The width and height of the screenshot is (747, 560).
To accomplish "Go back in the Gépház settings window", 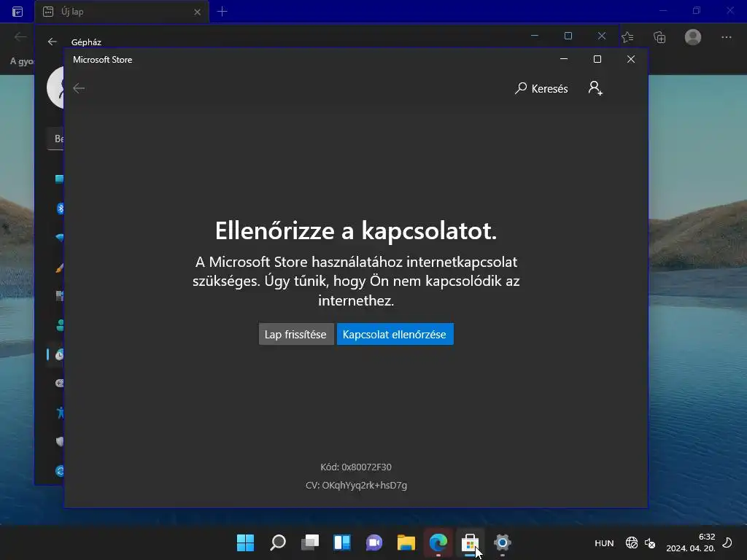I will point(53,42).
